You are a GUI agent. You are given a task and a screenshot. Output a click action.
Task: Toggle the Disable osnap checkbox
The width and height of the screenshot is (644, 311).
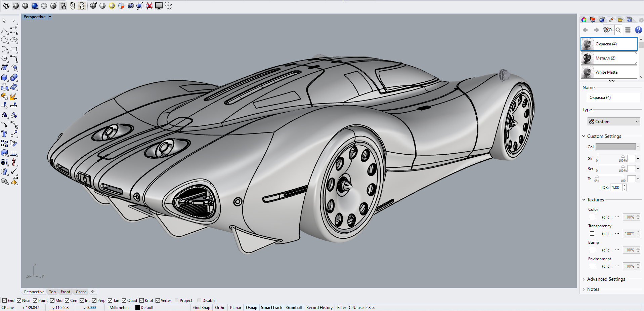[199, 300]
